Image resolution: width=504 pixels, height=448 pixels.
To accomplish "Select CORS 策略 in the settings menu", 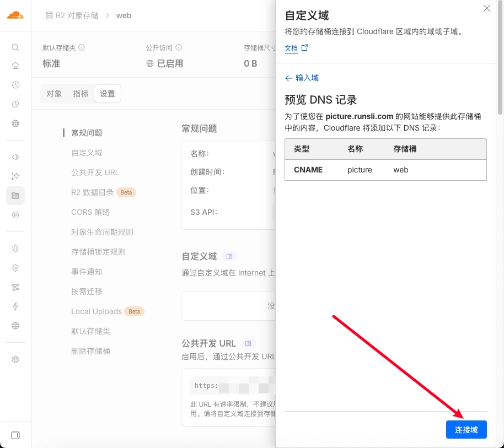I will point(90,212).
